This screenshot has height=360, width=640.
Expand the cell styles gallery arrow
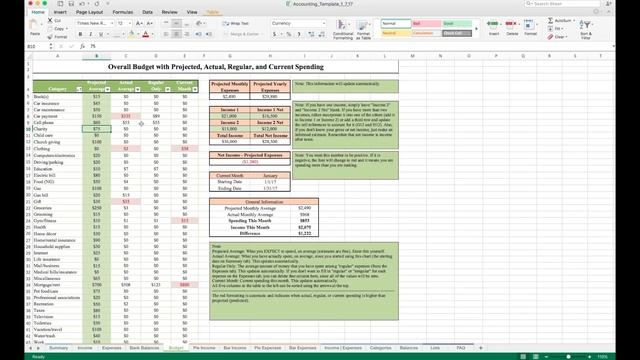[x=476, y=29]
